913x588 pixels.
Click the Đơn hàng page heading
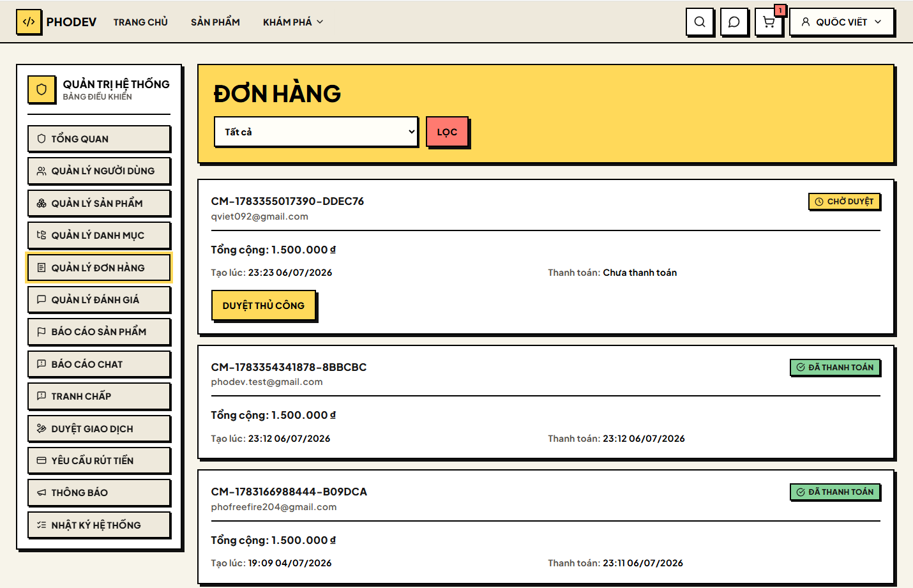coord(277,94)
